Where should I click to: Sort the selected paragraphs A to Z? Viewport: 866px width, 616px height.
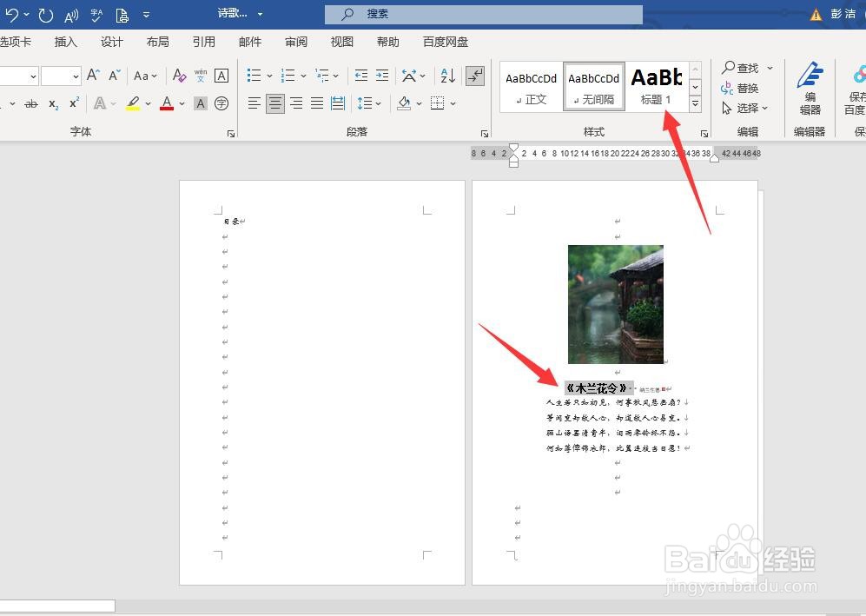(x=448, y=75)
